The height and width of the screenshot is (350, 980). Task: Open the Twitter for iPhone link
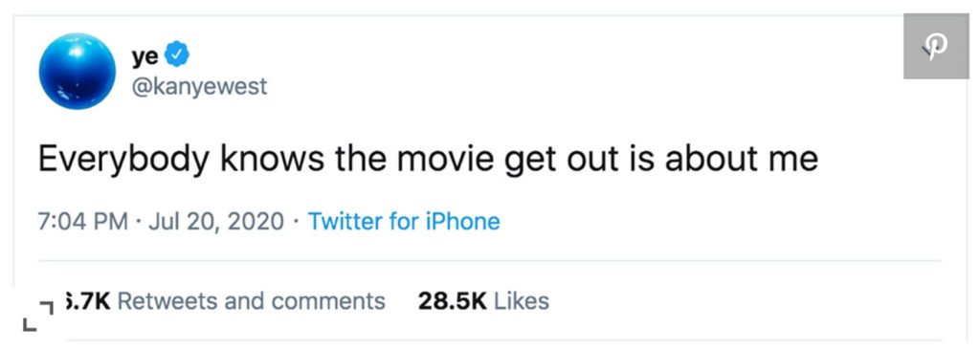tap(405, 221)
